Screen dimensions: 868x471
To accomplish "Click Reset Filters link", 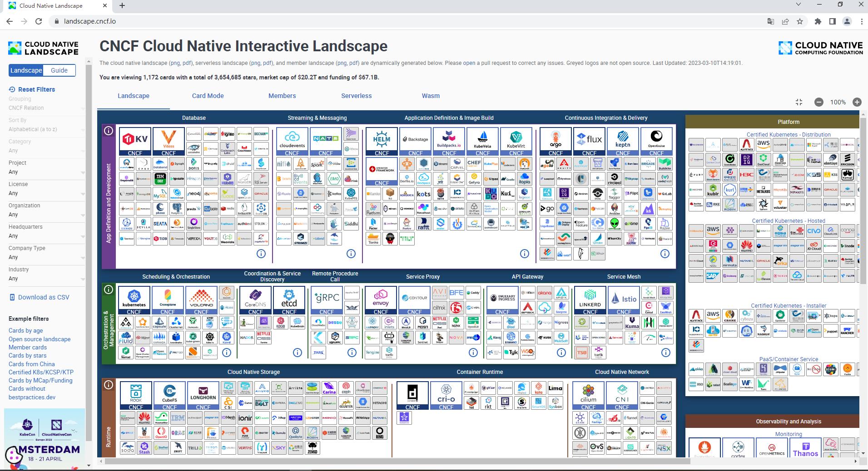I will [32, 89].
